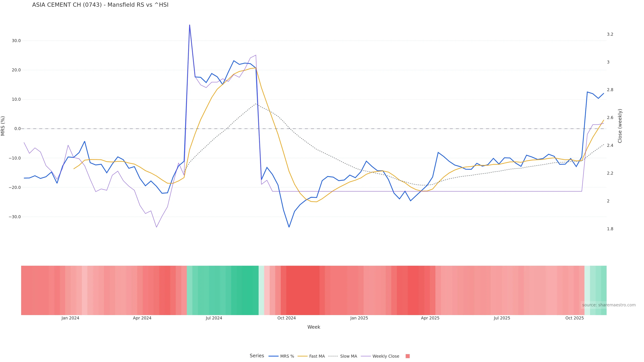Click the Week x-axis title
This screenshot has height=362, width=644.
click(x=314, y=327)
